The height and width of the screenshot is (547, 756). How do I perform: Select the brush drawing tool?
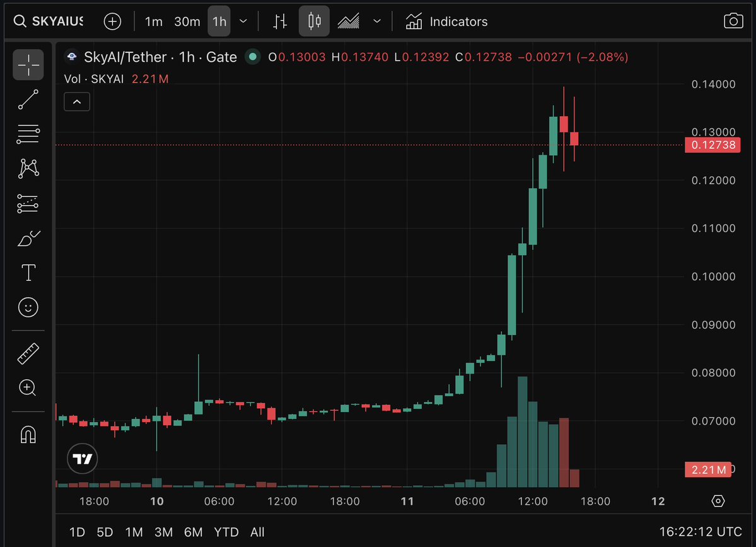point(28,239)
